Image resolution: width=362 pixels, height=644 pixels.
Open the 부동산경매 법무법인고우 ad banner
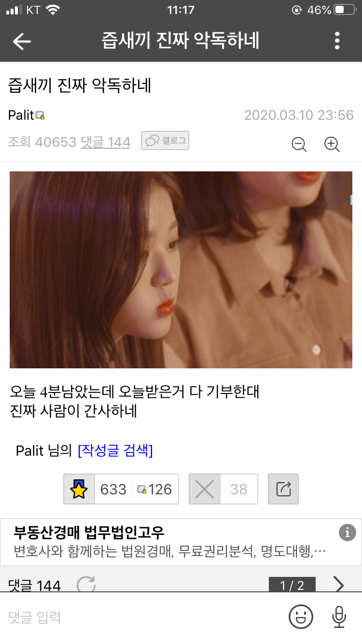[x=181, y=542]
